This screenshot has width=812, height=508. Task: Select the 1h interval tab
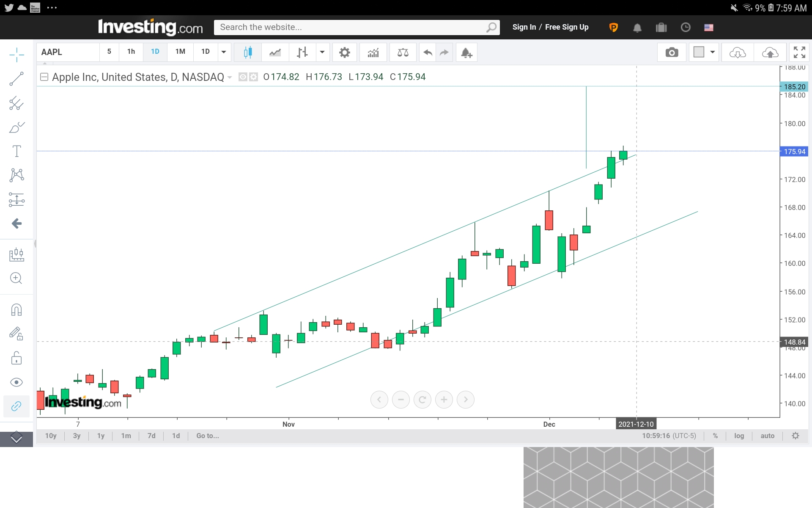[131, 52]
